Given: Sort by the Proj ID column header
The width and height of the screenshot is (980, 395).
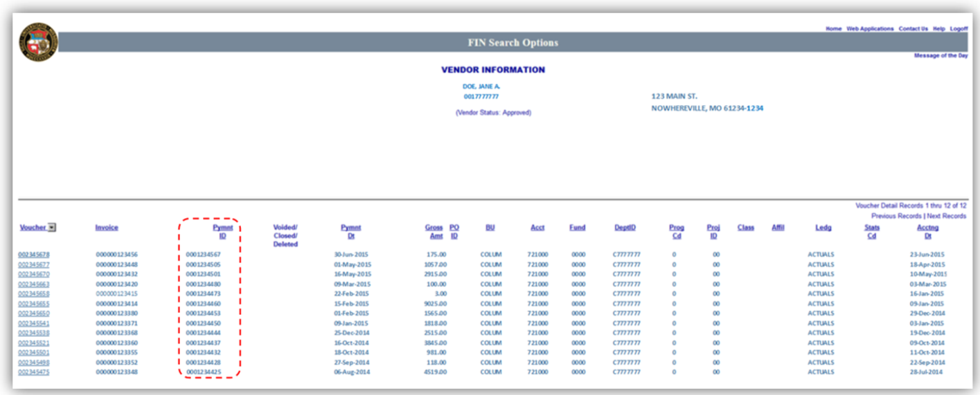Looking at the screenshot, I should click(x=713, y=232).
